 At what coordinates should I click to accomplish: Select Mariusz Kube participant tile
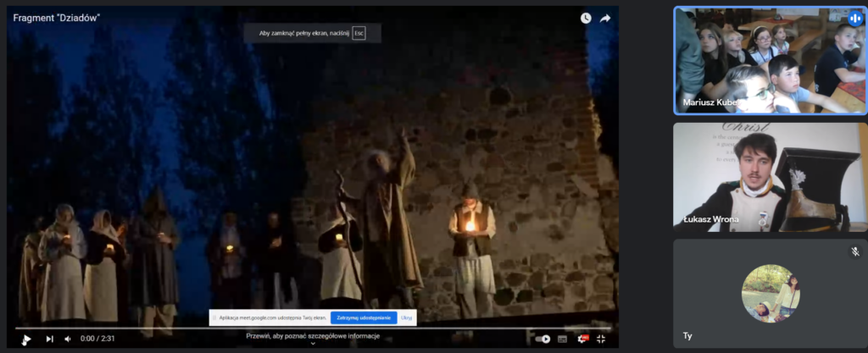click(770, 60)
